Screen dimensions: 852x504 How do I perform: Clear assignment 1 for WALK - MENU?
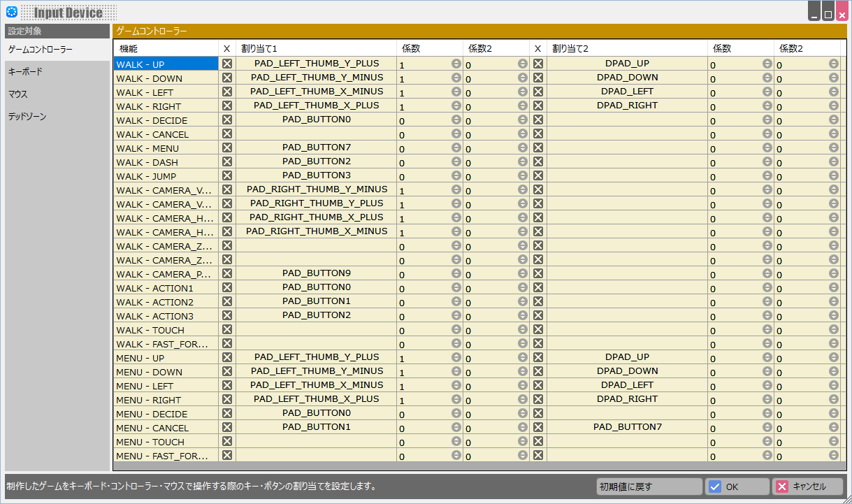pos(227,147)
